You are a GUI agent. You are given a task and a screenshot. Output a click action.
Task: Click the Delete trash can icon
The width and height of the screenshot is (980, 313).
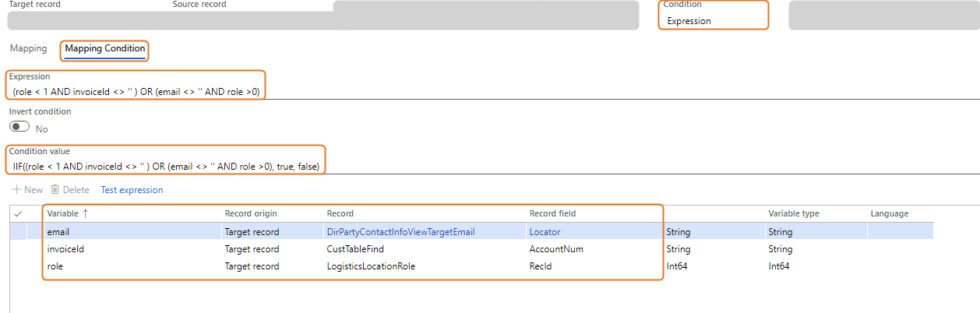[x=55, y=190]
